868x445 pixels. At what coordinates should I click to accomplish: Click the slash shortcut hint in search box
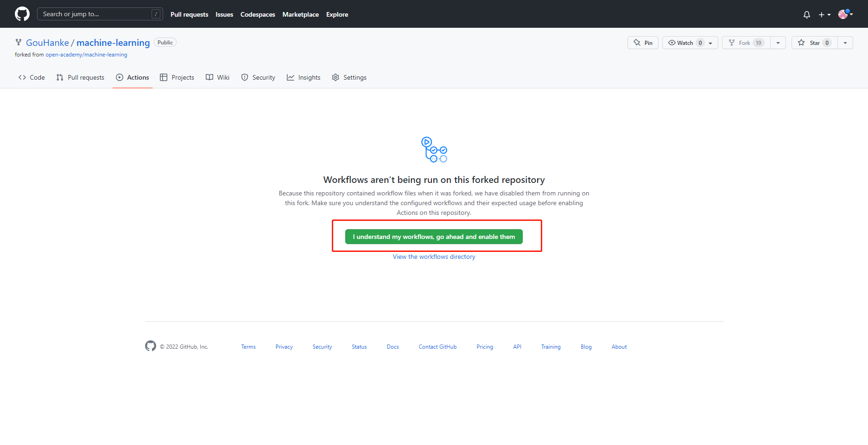click(156, 14)
